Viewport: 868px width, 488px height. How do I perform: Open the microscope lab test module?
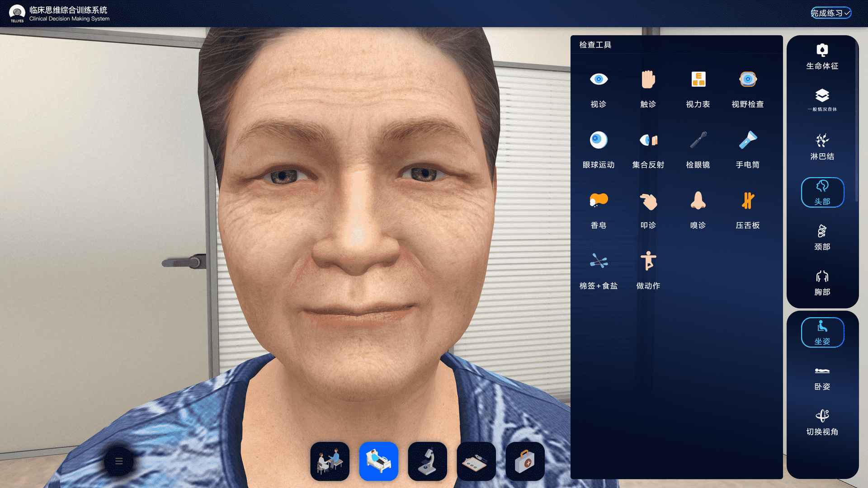[x=427, y=461]
